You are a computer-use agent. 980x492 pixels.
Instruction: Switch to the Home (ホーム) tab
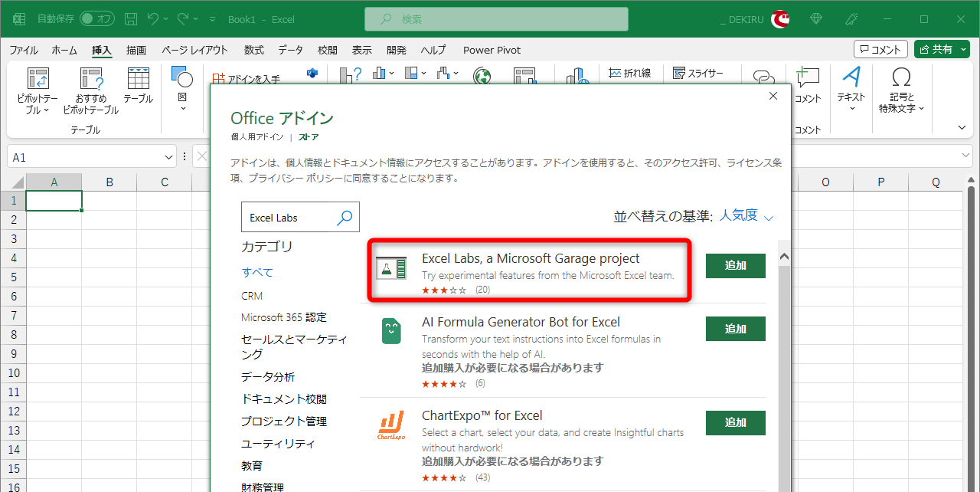(64, 50)
